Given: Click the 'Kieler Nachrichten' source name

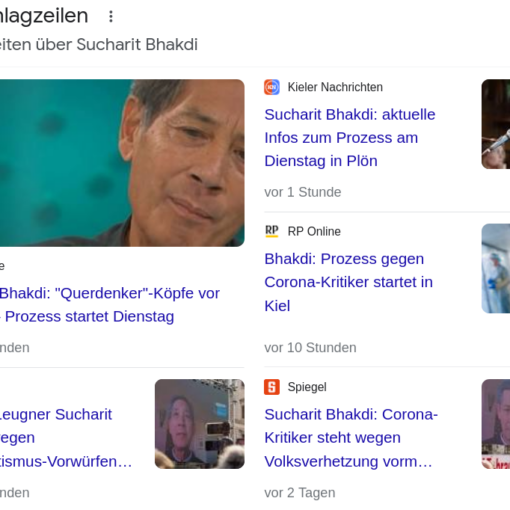Looking at the screenshot, I should pos(335,87).
